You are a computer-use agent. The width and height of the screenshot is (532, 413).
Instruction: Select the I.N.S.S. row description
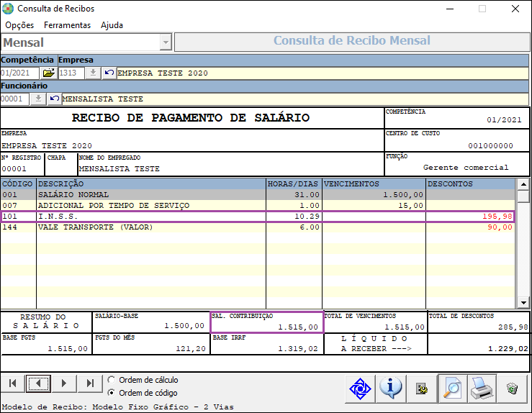58,217
